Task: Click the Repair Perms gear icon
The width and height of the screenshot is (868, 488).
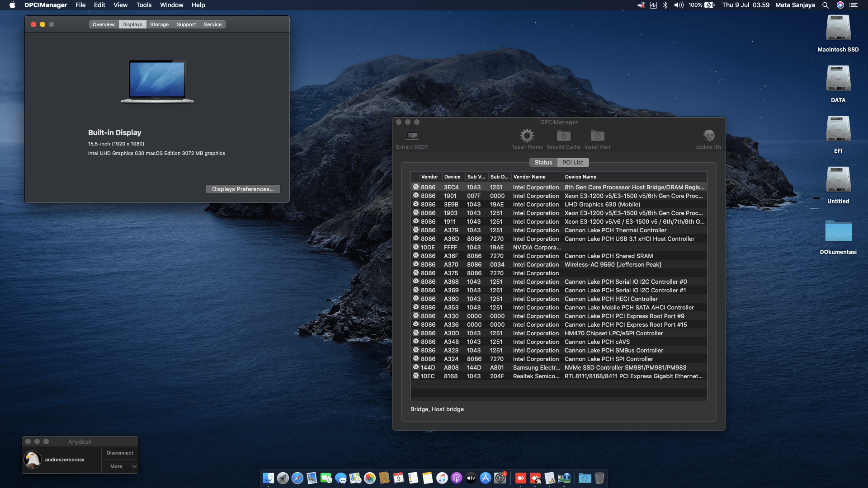Action: (527, 136)
